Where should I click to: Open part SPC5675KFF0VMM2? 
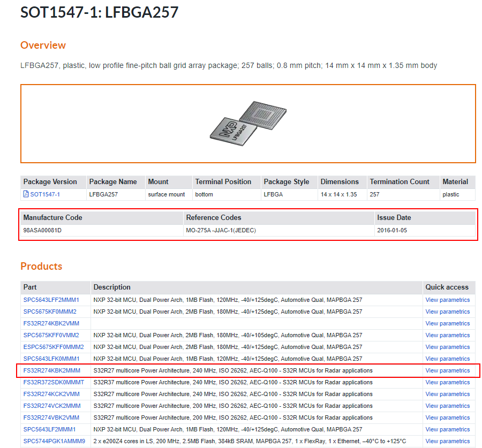point(51,335)
